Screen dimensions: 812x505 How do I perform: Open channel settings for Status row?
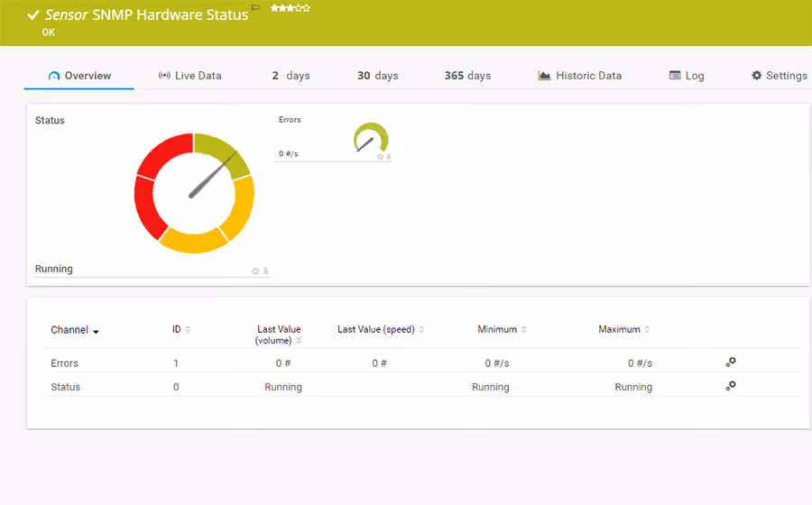731,386
